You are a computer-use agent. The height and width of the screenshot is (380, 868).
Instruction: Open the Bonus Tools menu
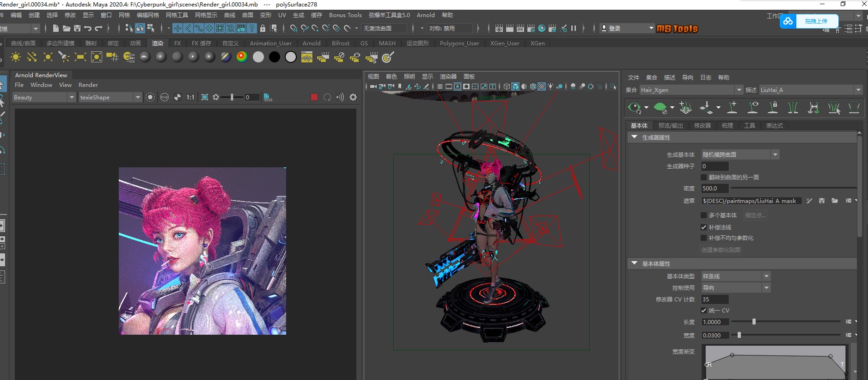point(345,15)
